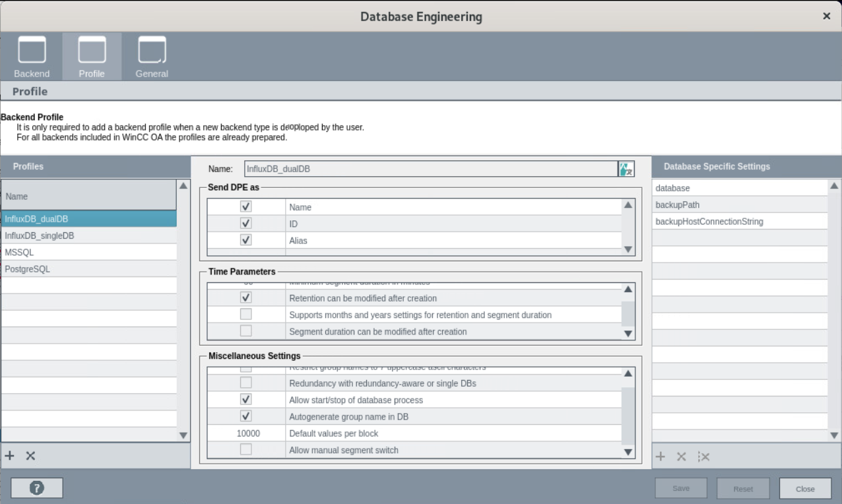Image resolution: width=842 pixels, height=504 pixels.
Task: Enable Segment duration can be modified checkbox
Action: click(246, 331)
